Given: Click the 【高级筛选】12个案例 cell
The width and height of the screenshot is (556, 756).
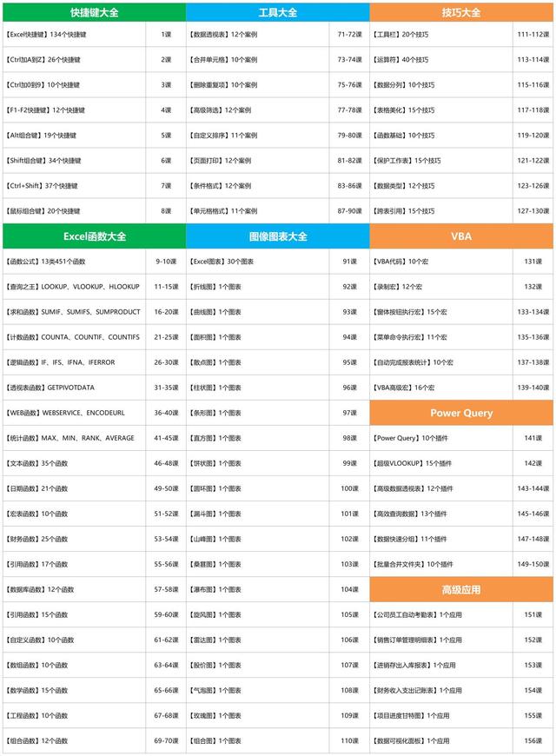Looking at the screenshot, I should (258, 110).
